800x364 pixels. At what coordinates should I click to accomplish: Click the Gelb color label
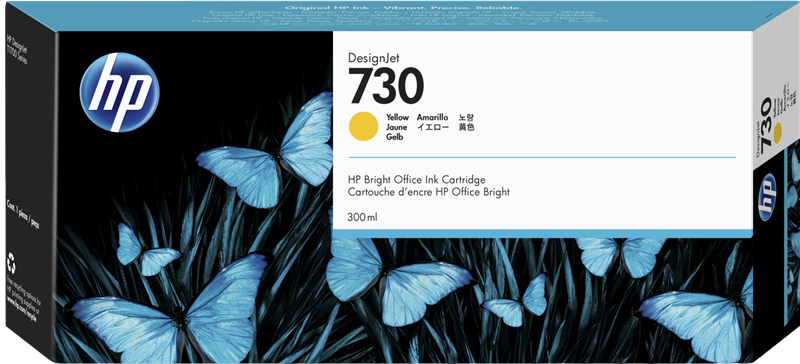point(394,137)
